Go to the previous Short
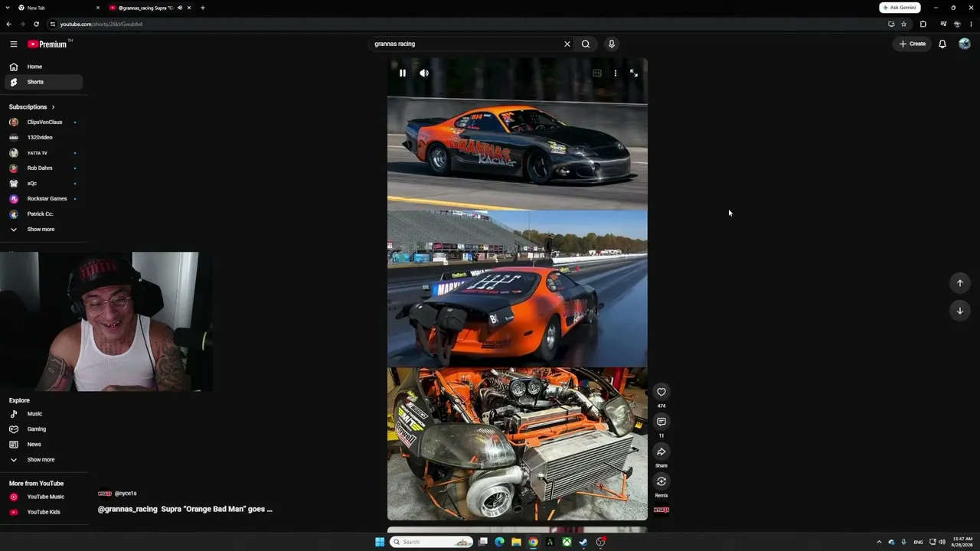Image resolution: width=980 pixels, height=551 pixels. coord(960,283)
